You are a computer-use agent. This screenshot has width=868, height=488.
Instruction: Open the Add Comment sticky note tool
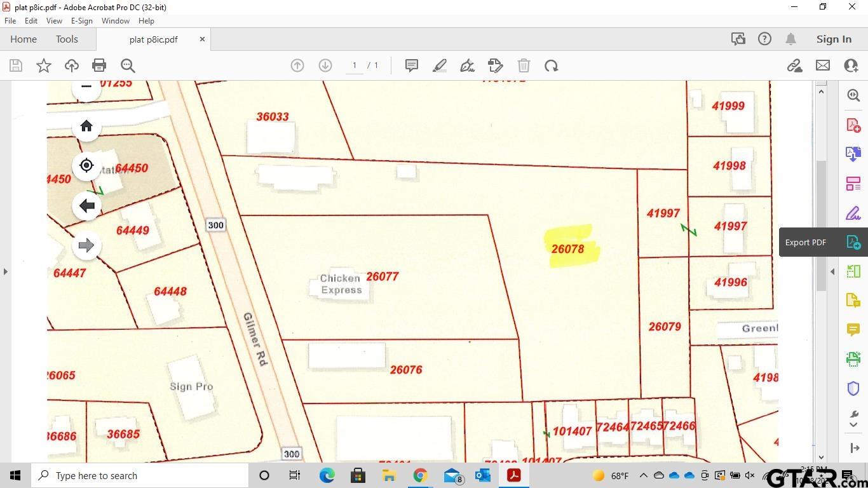411,65
